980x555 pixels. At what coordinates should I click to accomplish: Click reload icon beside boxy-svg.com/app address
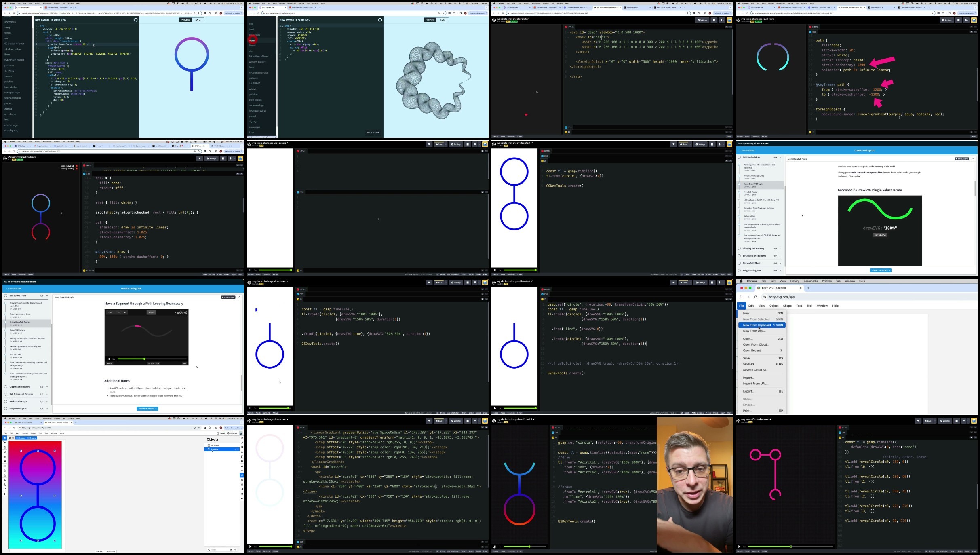point(755,297)
